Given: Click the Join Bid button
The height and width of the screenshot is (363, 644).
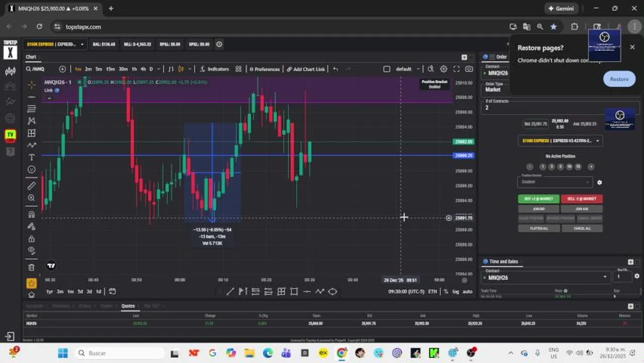Looking at the screenshot, I should [538, 209].
